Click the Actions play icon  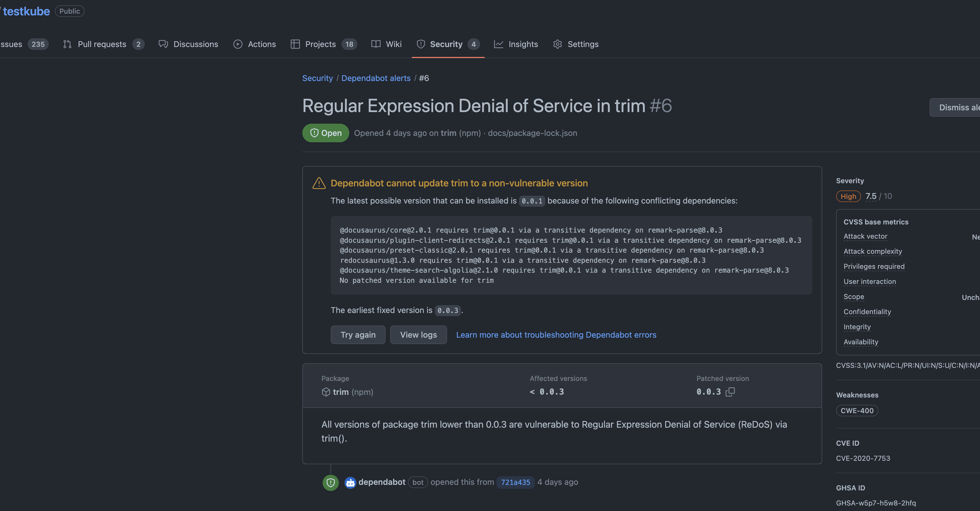click(238, 44)
